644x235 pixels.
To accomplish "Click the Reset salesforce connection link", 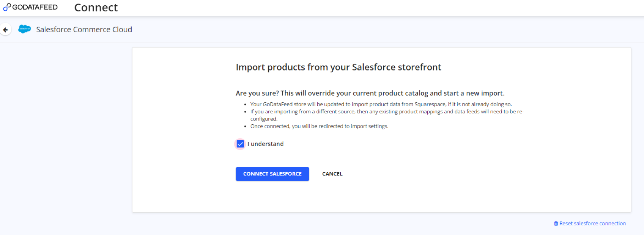I will point(592,224).
